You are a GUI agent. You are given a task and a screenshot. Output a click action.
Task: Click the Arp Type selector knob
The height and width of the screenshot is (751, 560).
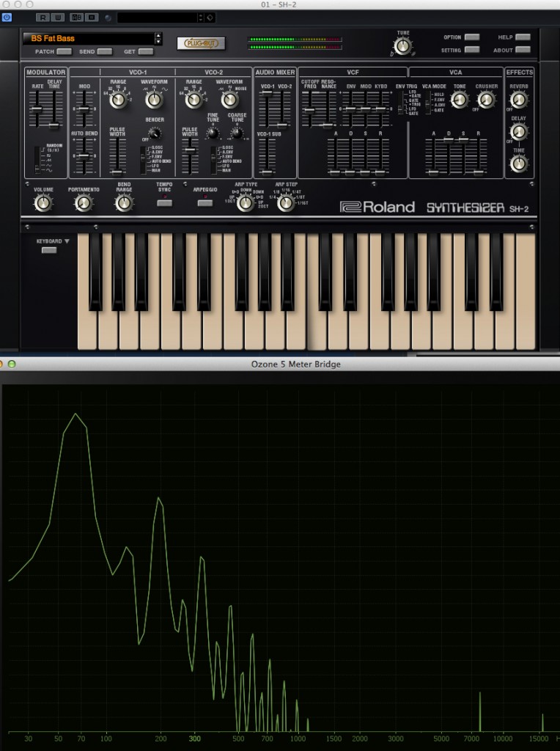point(246,202)
